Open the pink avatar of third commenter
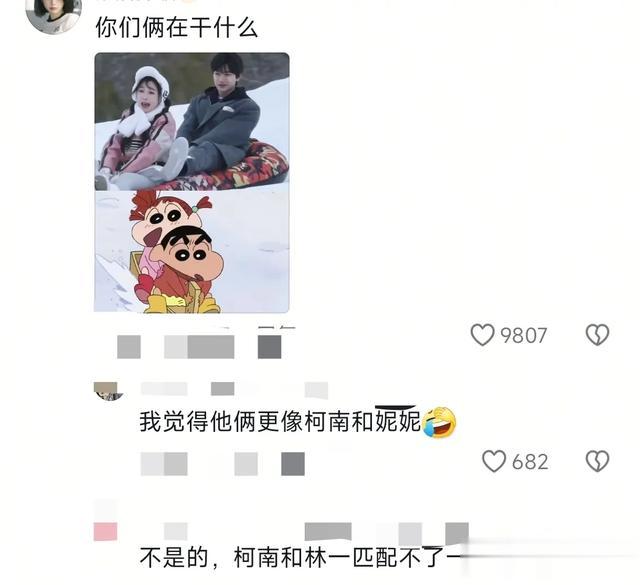Screen dimensions: 640x585 pos(105,531)
